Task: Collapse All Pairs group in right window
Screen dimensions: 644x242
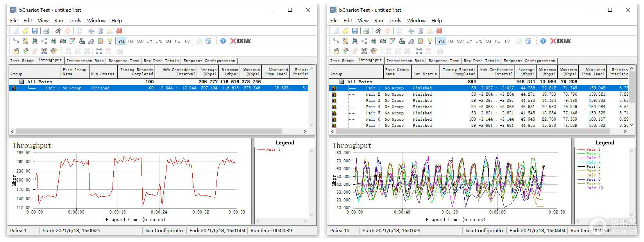Action: pyautogui.click(x=342, y=82)
